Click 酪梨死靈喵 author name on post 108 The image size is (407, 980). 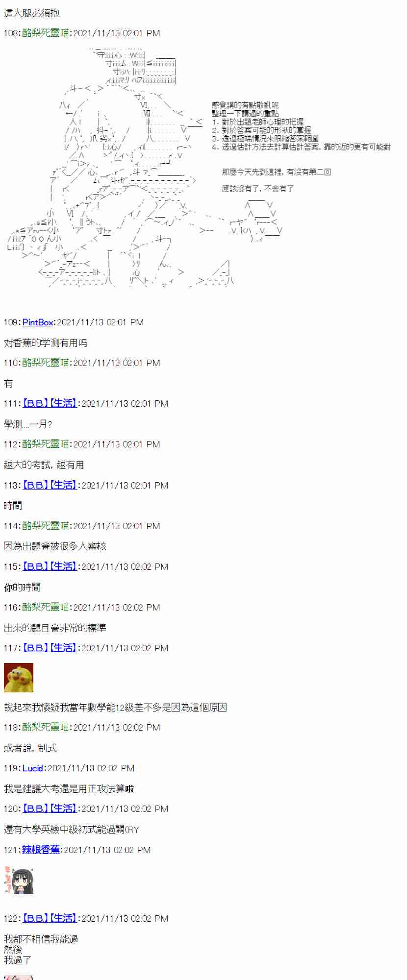pos(46,33)
